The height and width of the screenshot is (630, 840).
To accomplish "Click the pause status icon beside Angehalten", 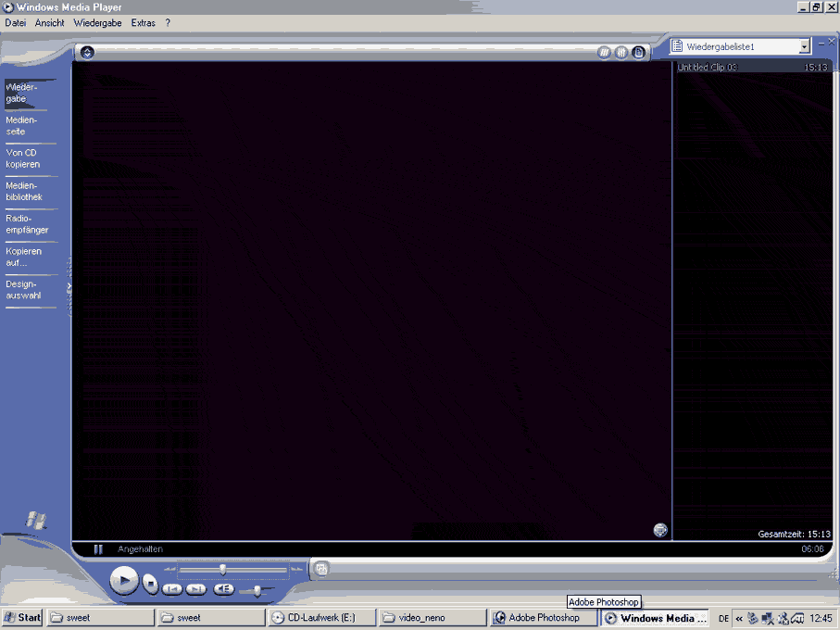I will (98, 549).
